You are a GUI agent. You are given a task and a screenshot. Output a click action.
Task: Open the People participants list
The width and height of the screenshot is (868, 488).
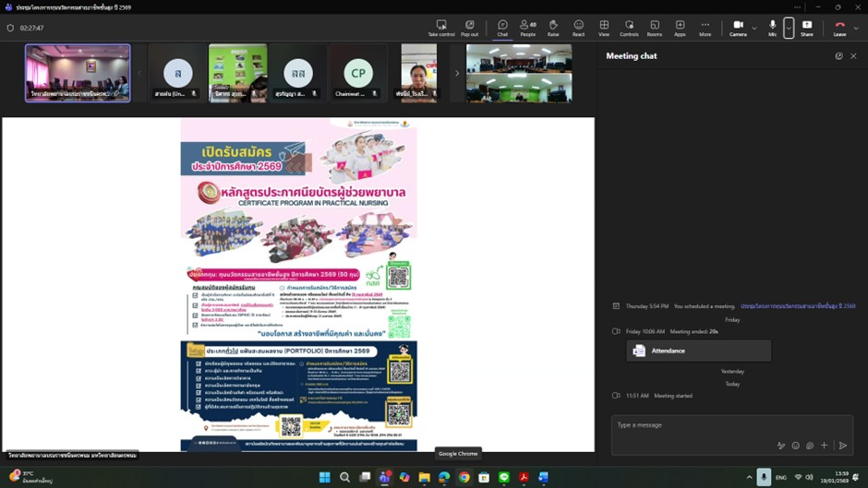tap(527, 28)
